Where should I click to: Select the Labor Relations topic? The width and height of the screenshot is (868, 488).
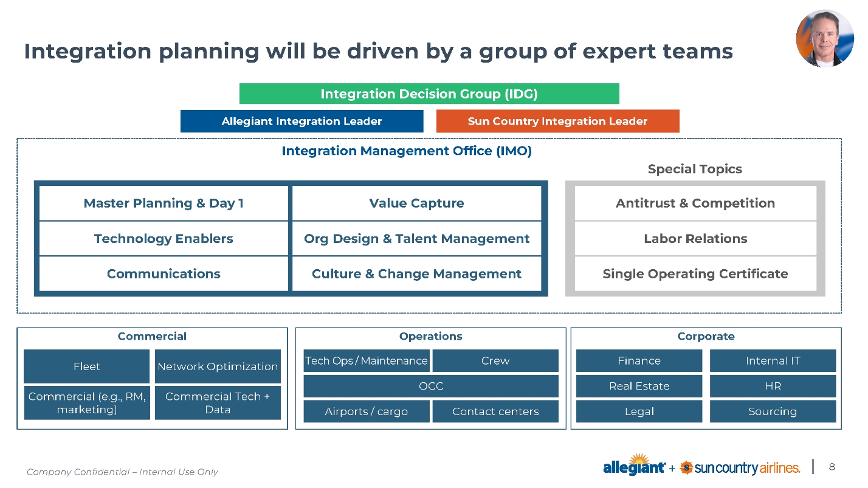point(695,239)
